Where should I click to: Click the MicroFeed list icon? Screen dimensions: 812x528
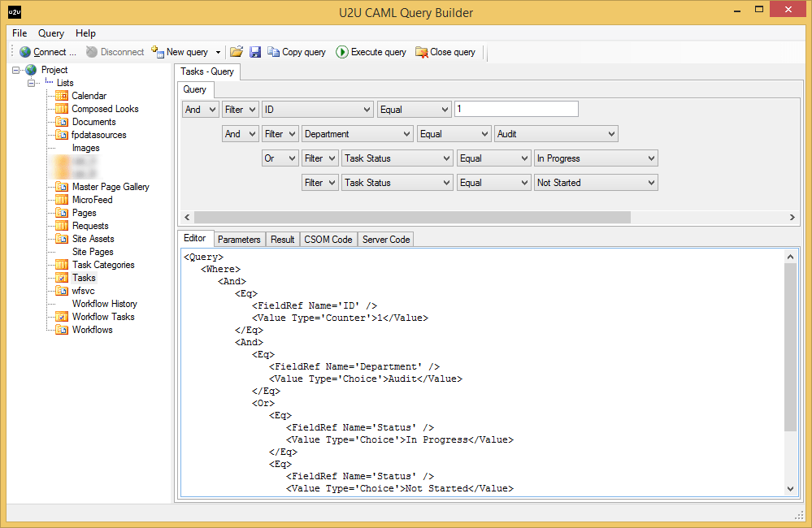(62, 200)
